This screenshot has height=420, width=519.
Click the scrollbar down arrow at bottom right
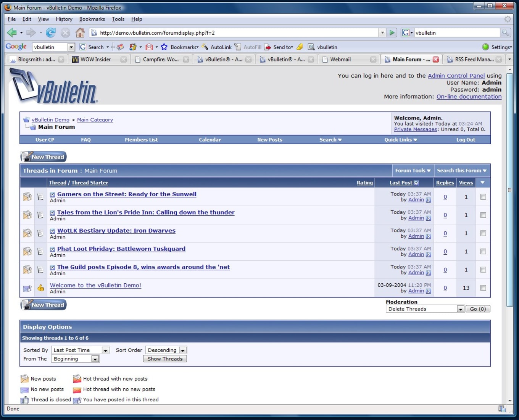click(x=510, y=401)
